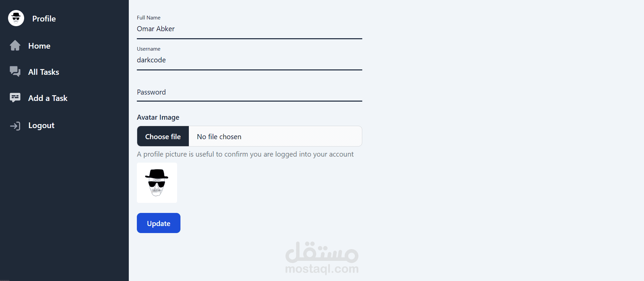Open the All Tasks menu entry
The height and width of the screenshot is (281, 644).
pos(44,72)
